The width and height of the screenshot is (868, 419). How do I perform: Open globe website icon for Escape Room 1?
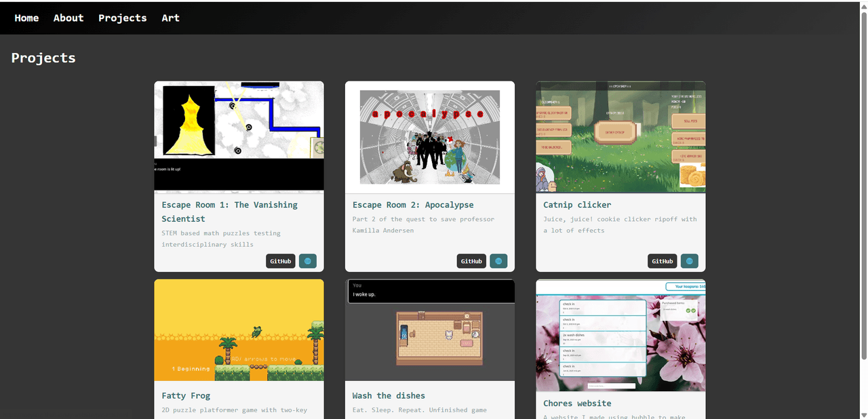coord(308,261)
